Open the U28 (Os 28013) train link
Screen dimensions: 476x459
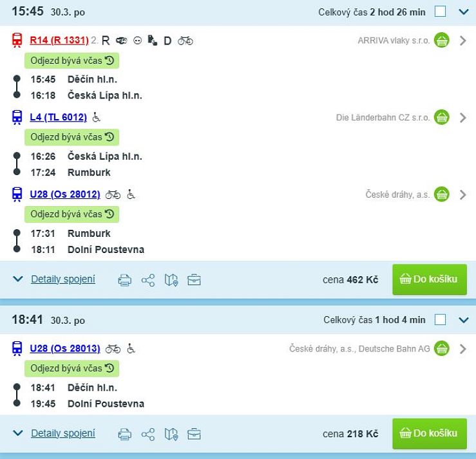point(64,349)
